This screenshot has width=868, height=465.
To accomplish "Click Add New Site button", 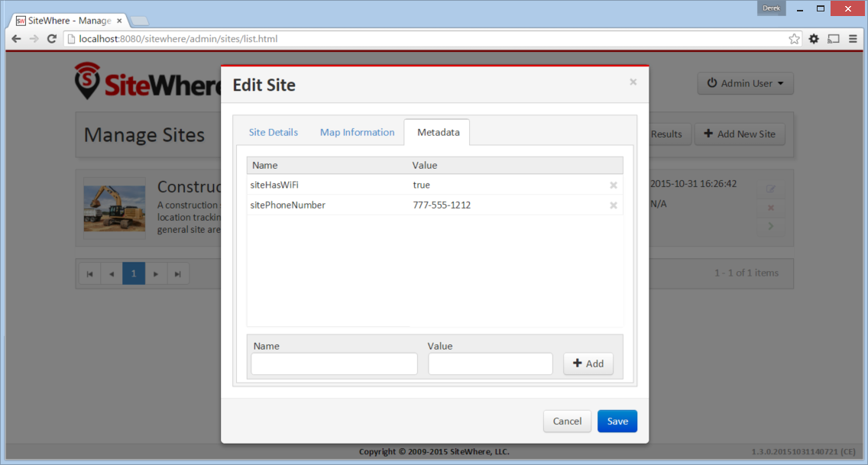I will click(x=740, y=134).
